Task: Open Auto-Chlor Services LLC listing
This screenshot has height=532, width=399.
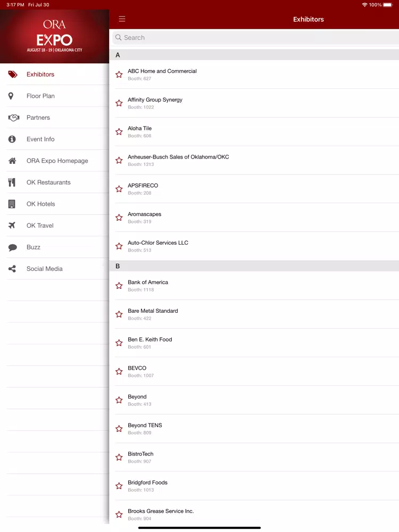Action: tap(254, 246)
